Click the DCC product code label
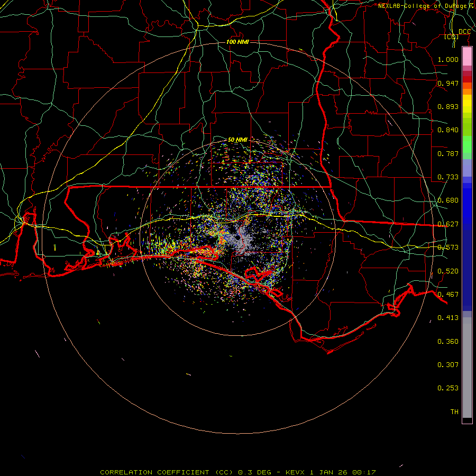 pos(464,32)
